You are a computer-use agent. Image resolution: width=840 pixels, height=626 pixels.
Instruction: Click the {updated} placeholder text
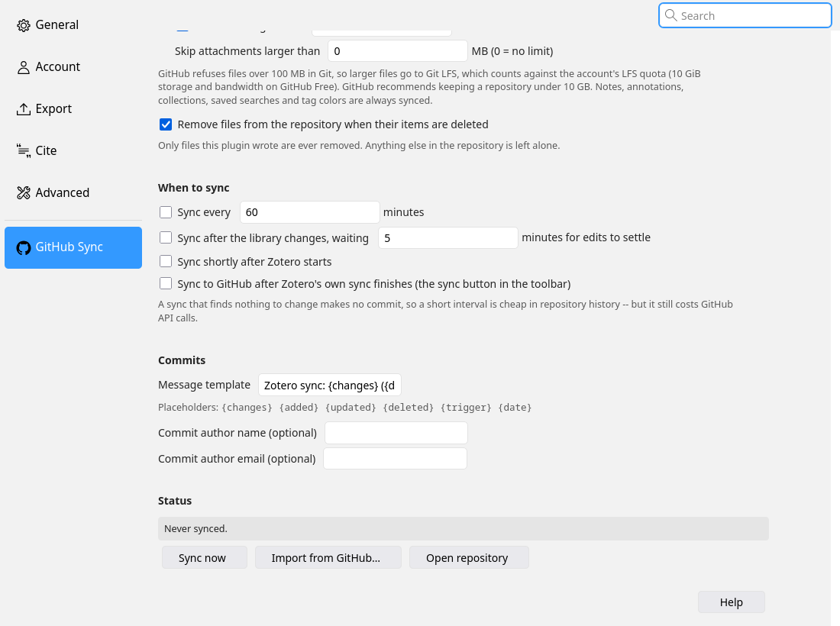click(351, 408)
